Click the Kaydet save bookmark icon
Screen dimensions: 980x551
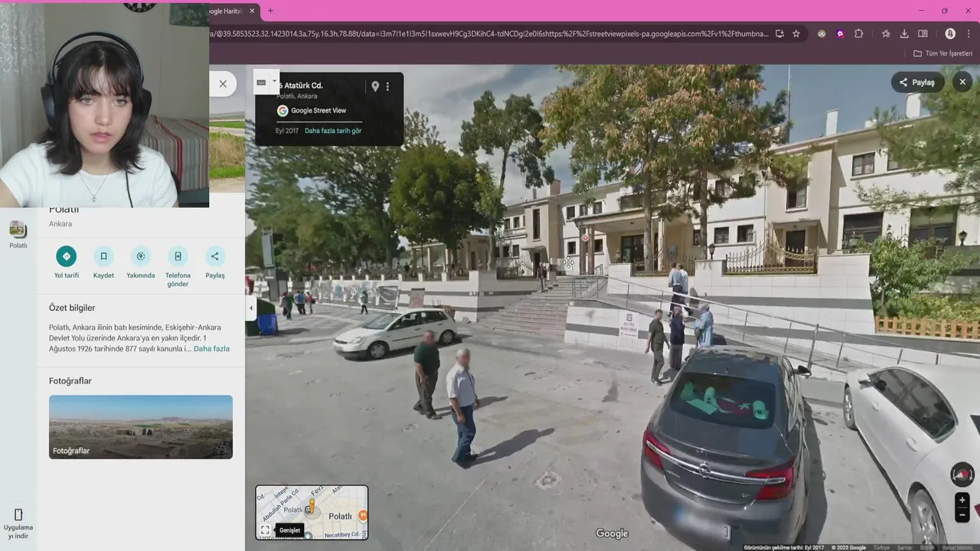[x=103, y=256]
